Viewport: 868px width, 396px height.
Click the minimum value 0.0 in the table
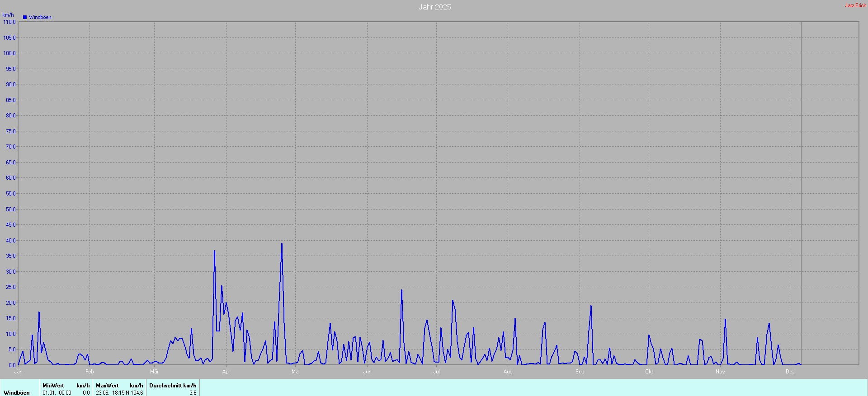click(x=86, y=393)
